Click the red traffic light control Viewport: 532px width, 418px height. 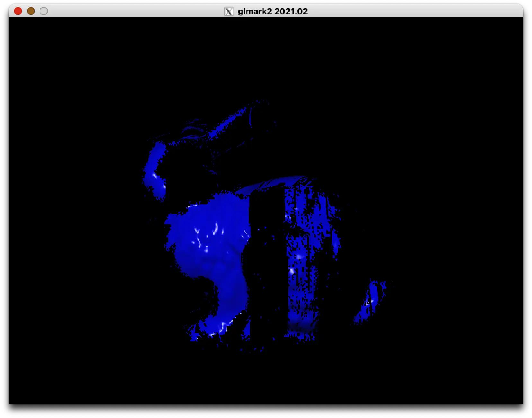point(18,11)
